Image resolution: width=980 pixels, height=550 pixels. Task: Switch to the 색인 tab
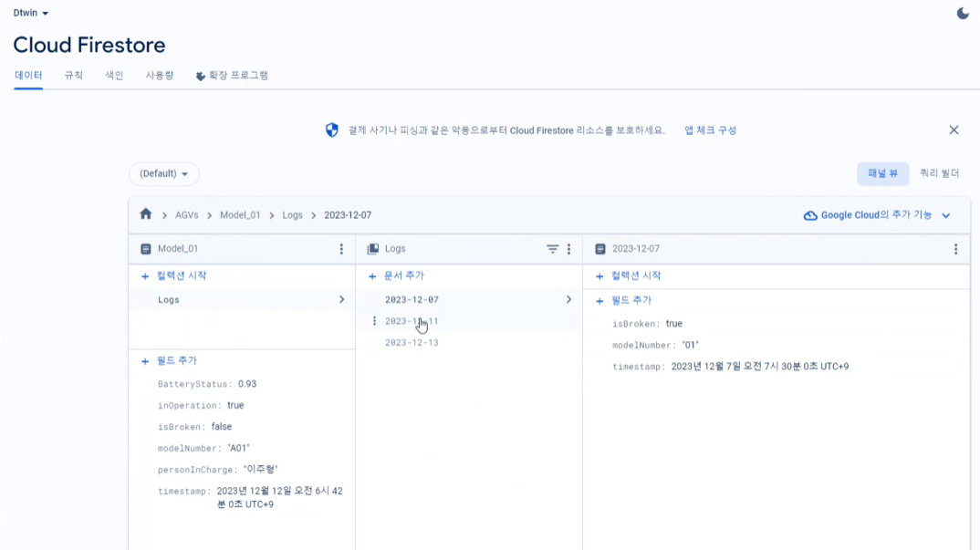click(114, 75)
